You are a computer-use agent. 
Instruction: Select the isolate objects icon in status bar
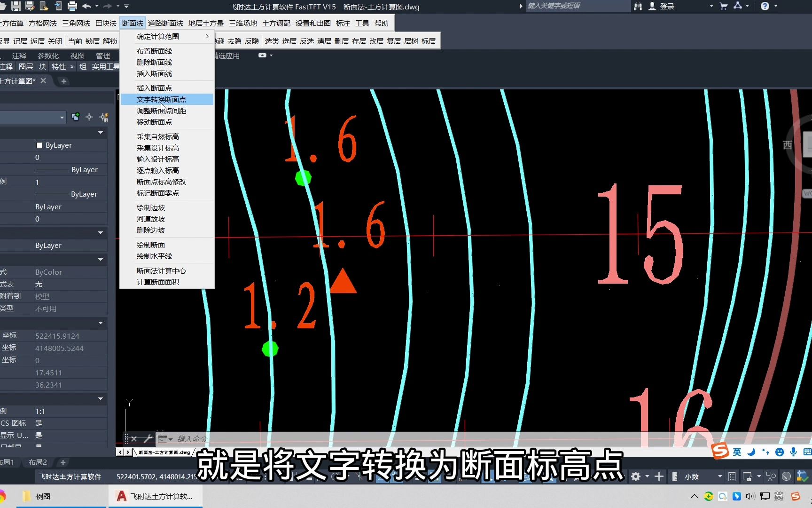point(771,476)
